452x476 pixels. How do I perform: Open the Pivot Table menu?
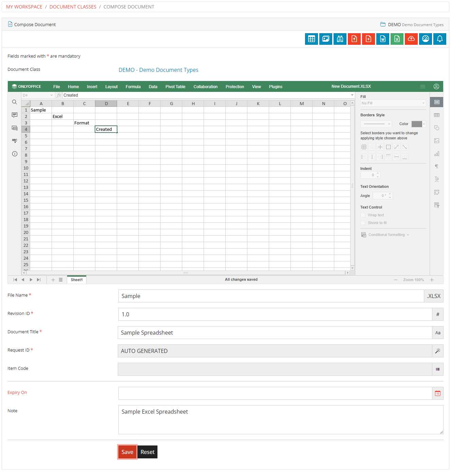175,86
